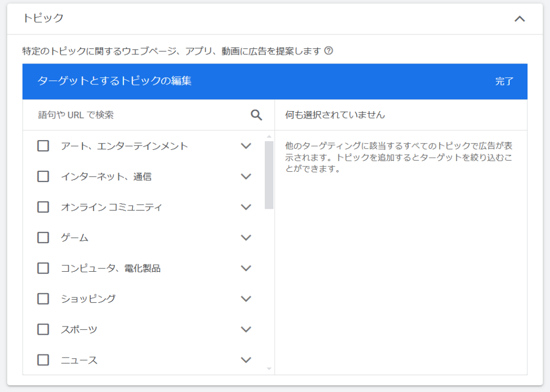Image resolution: width=550 pixels, height=392 pixels.
Task: Check the アート、エンターテインメント checkbox
Action: (x=43, y=146)
